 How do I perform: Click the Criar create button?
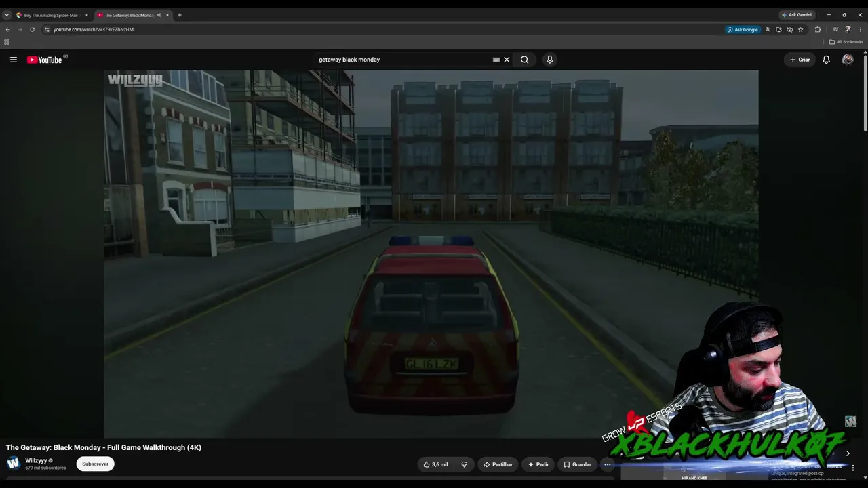[x=800, y=60]
